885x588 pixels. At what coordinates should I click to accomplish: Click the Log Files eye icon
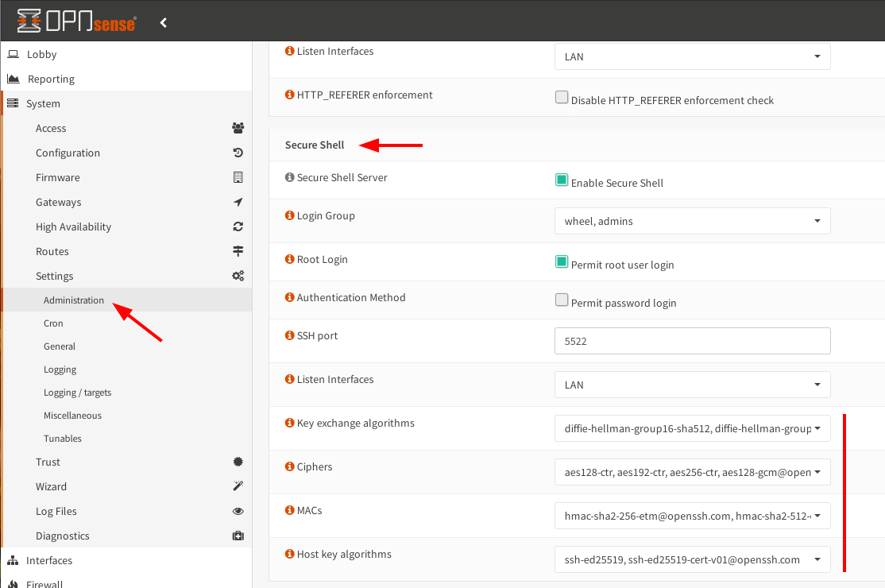[x=238, y=511]
